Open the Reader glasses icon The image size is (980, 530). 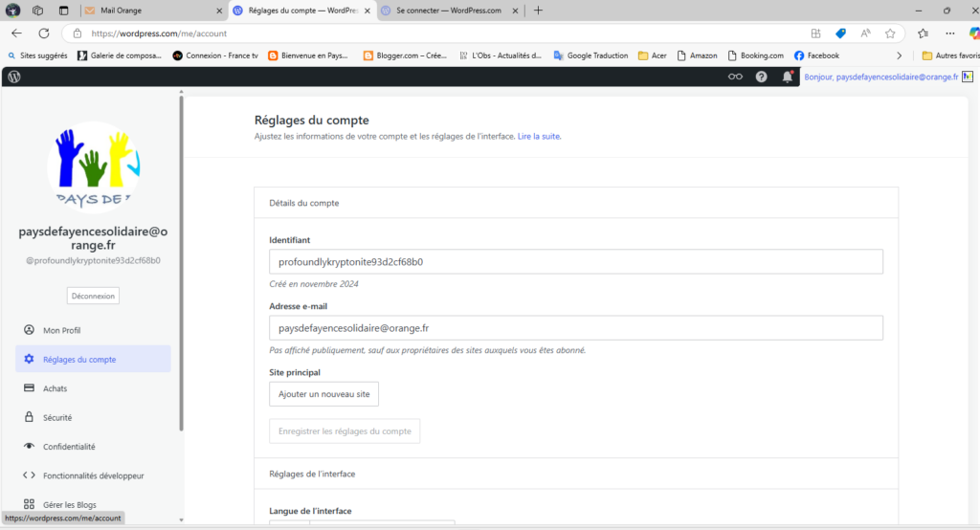tap(735, 77)
